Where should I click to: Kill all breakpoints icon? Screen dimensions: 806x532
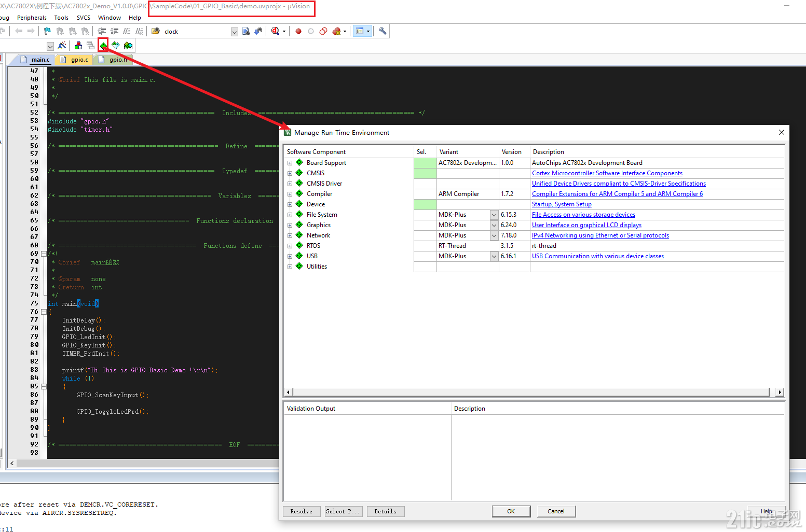tap(336, 31)
